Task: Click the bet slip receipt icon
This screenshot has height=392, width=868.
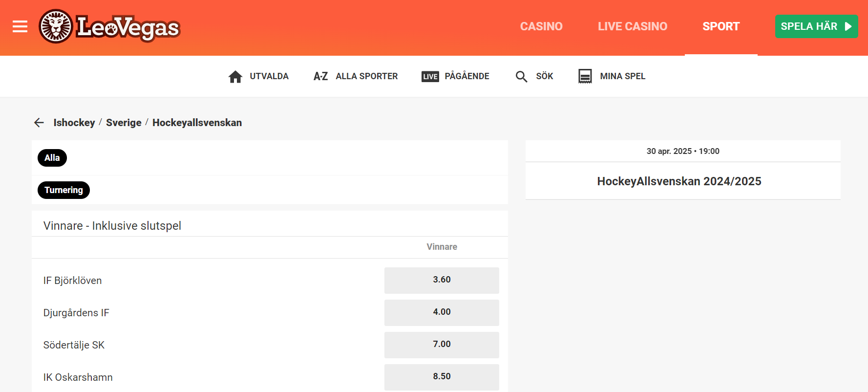Action: (x=585, y=76)
